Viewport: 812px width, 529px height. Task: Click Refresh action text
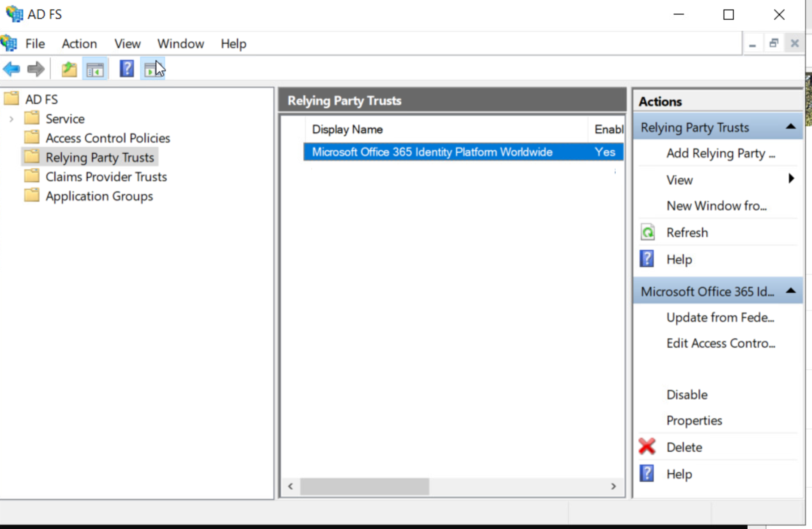(687, 232)
